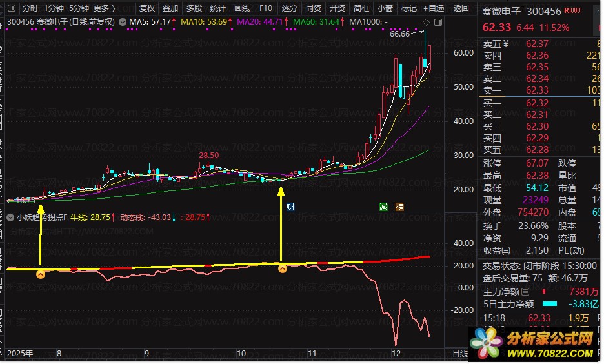Toggle the layout panel icon beside the diamond

tap(438, 22)
